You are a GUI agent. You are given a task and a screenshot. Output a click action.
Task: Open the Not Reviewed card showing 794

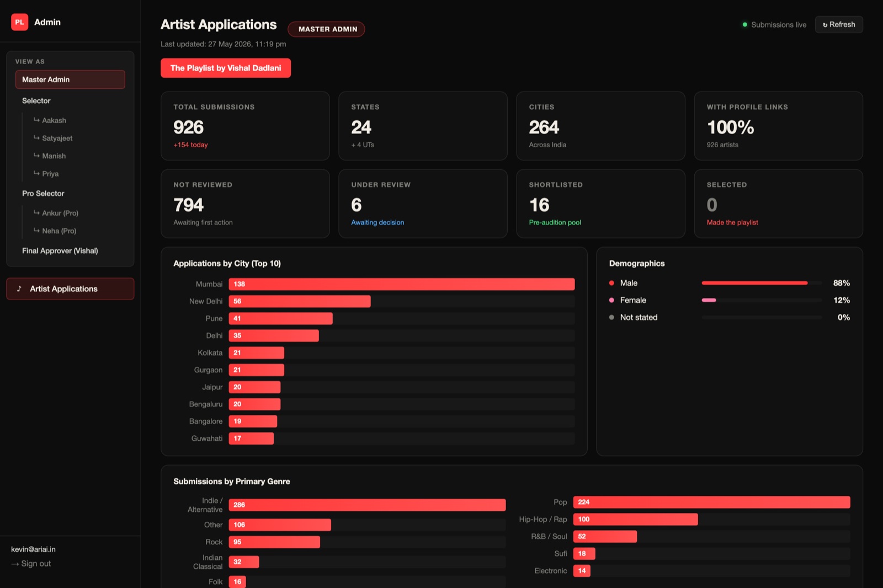tap(245, 204)
